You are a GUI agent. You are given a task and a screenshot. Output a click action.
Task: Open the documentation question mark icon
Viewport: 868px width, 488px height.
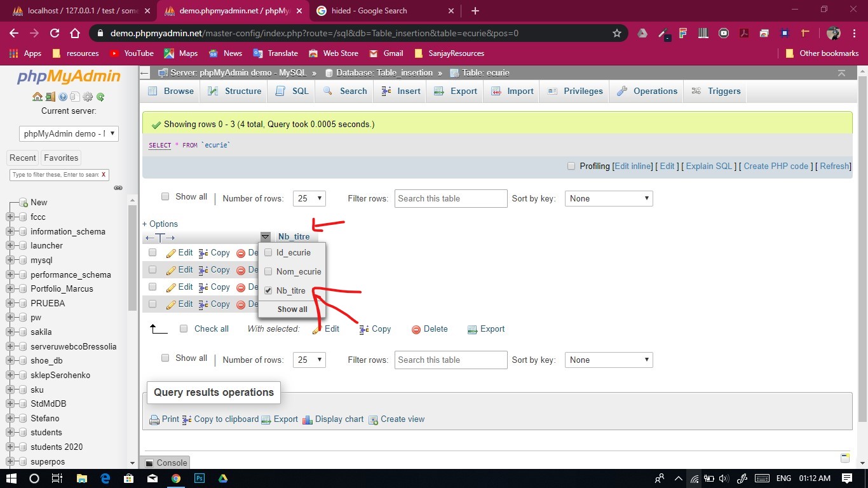click(62, 97)
